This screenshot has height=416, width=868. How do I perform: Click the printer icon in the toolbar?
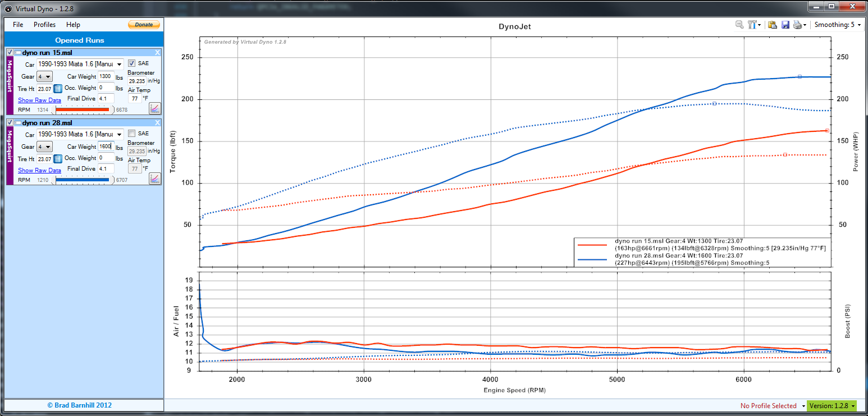797,25
